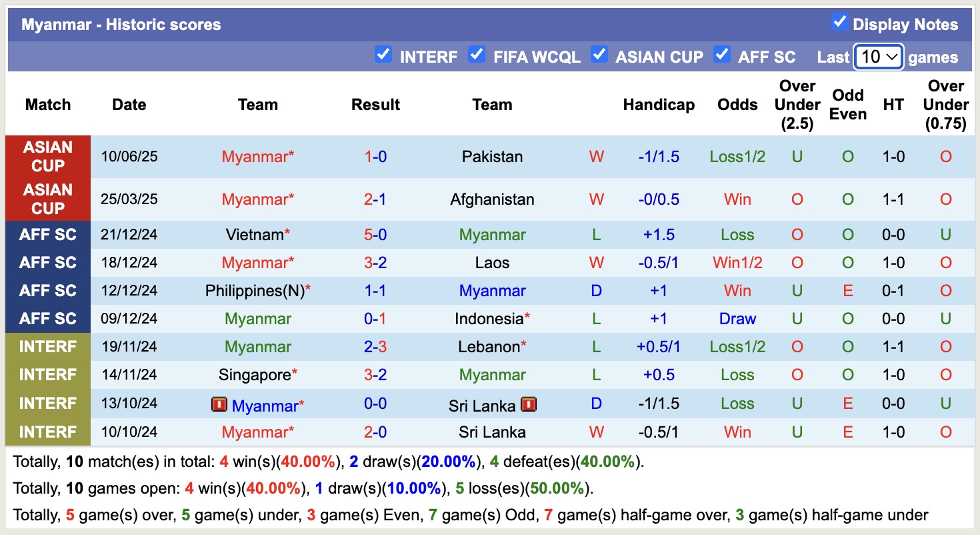Toggle the ASIAN CUP filter checkbox
Viewport: 980px width, 535px height.
[599, 54]
